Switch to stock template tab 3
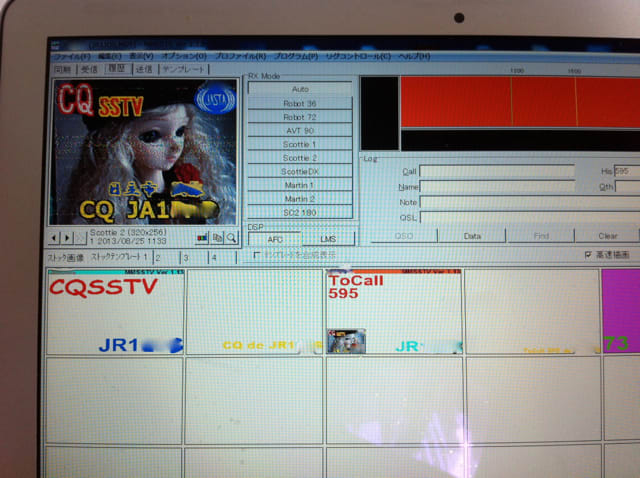This screenshot has width=640, height=478. coord(194,258)
